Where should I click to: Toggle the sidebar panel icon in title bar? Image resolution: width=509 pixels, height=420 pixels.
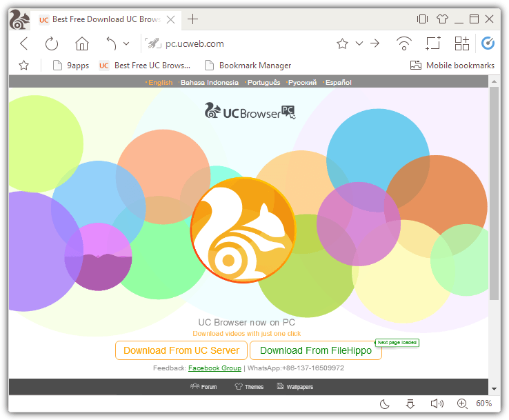pyautogui.click(x=422, y=19)
